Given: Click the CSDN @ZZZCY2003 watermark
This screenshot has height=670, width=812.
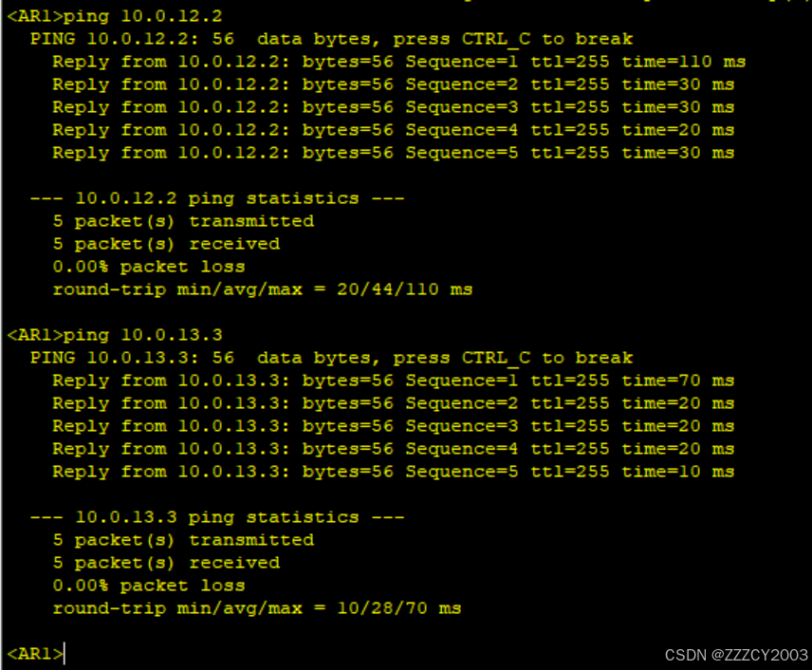Looking at the screenshot, I should (736, 655).
